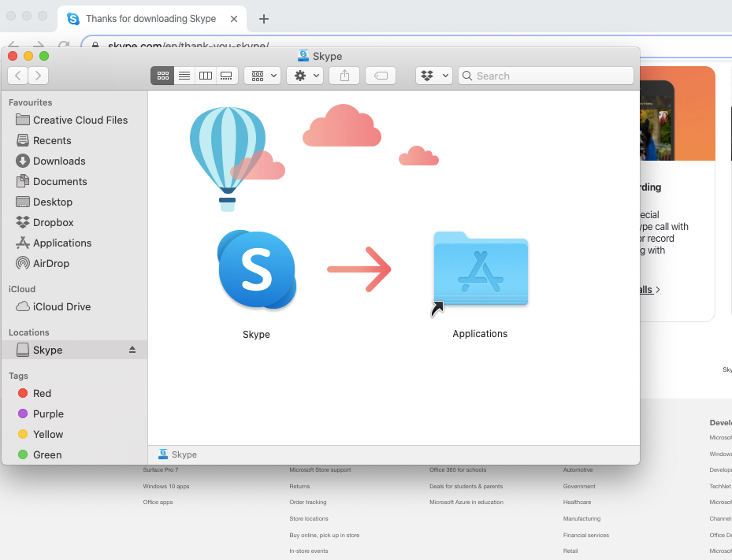732x560 pixels.
Task: Switch Finder to list view
Action: (x=184, y=76)
